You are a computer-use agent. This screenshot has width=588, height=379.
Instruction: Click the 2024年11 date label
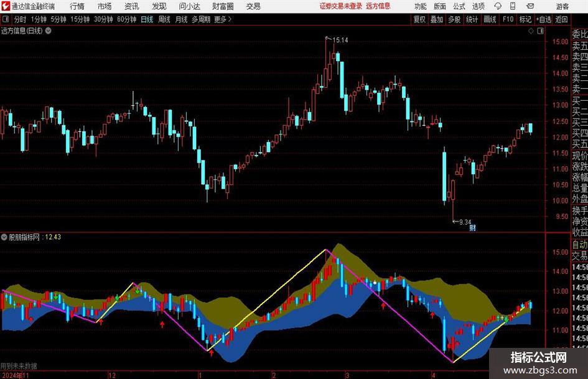pyautogui.click(x=16, y=375)
